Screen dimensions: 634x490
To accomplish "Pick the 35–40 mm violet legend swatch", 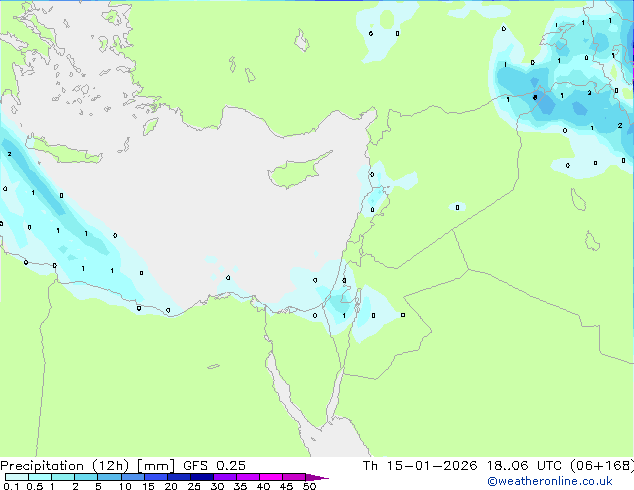I will click(247, 477).
